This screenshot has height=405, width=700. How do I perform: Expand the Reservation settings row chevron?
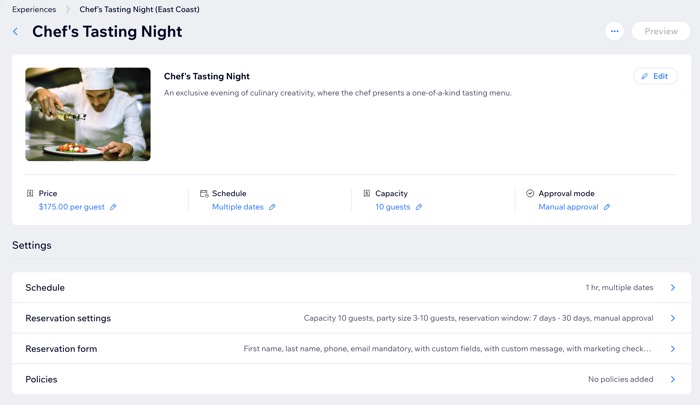pyautogui.click(x=672, y=318)
